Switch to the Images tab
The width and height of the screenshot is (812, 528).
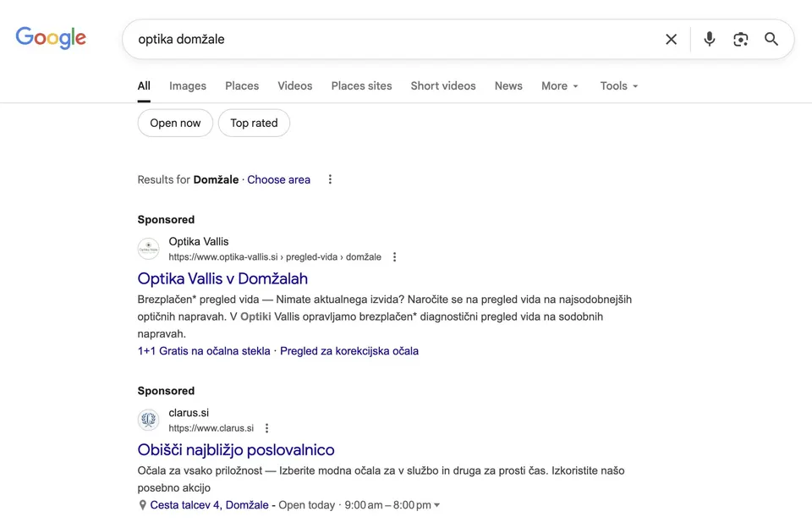point(188,86)
